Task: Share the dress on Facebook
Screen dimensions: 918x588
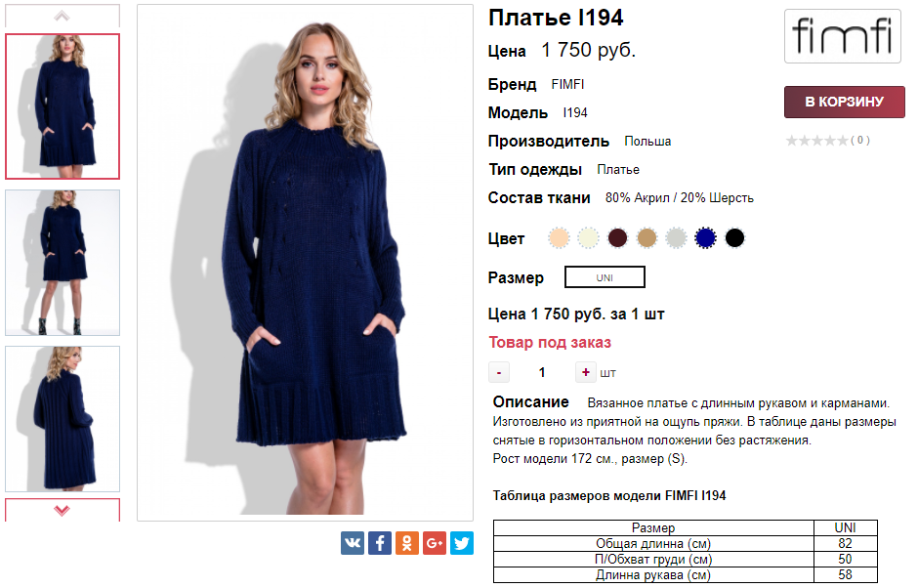Action: pyautogui.click(x=379, y=543)
